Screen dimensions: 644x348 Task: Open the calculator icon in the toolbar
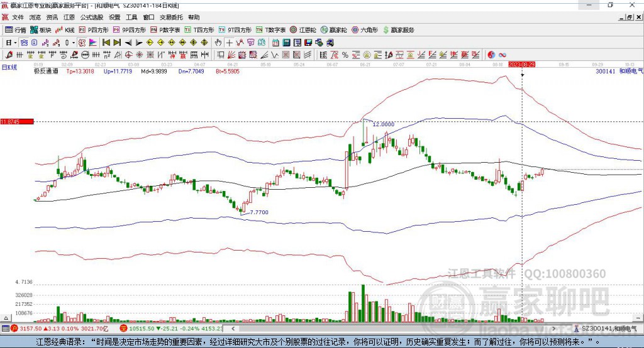(286, 43)
